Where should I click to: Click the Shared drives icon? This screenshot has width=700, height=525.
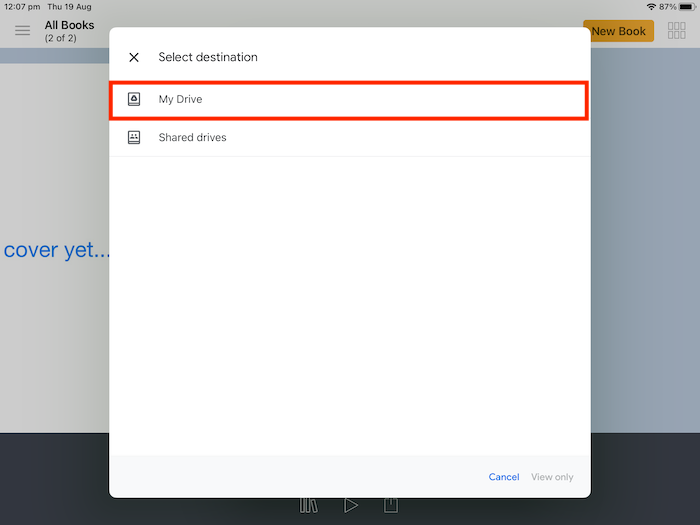(134, 138)
